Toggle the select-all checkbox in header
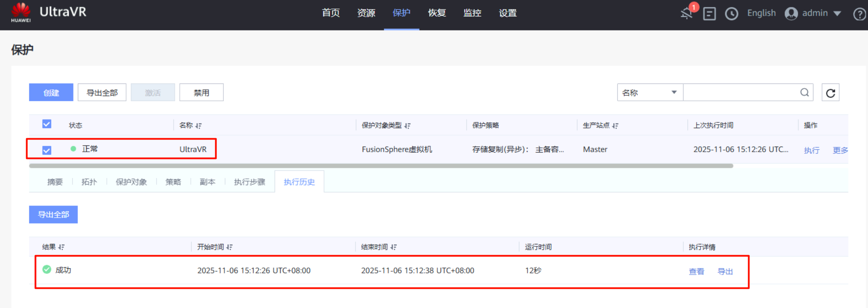 coord(47,124)
